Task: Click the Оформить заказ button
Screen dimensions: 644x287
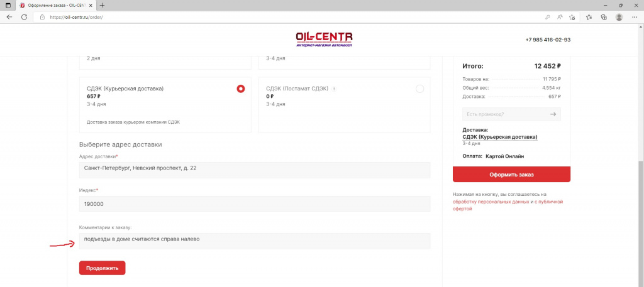Action: point(511,175)
